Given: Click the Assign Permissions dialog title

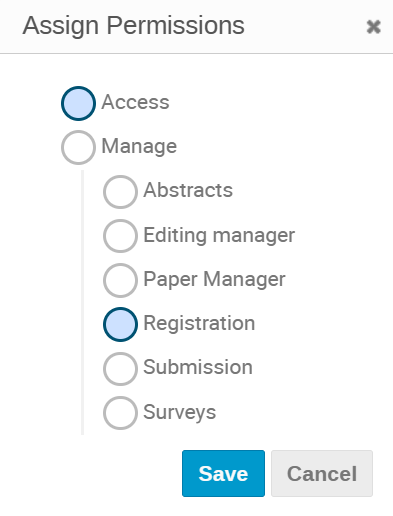Looking at the screenshot, I should pyautogui.click(x=133, y=26).
